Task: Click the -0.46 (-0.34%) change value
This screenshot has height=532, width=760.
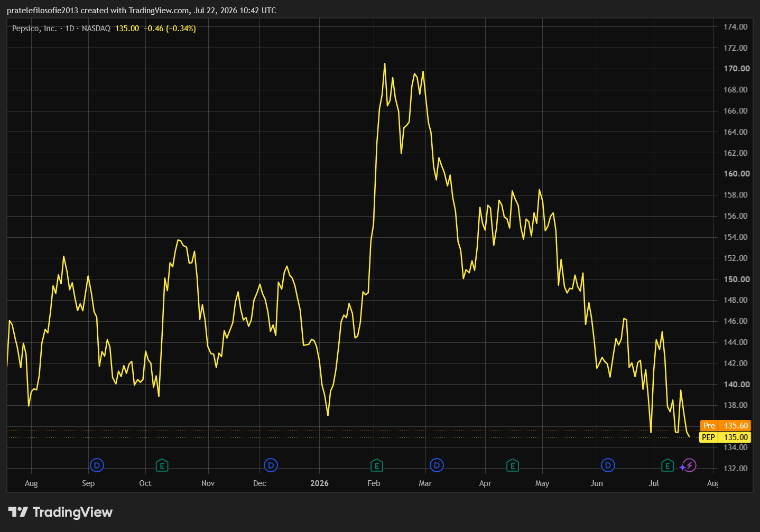Action: 170,29
